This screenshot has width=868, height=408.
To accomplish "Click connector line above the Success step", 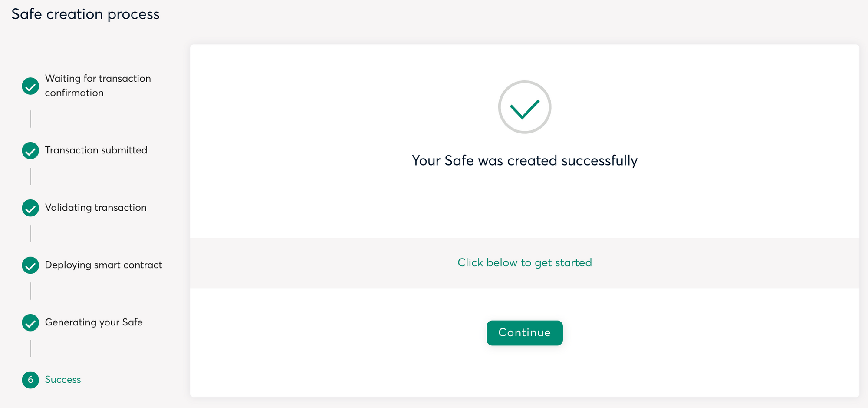I will click(31, 348).
